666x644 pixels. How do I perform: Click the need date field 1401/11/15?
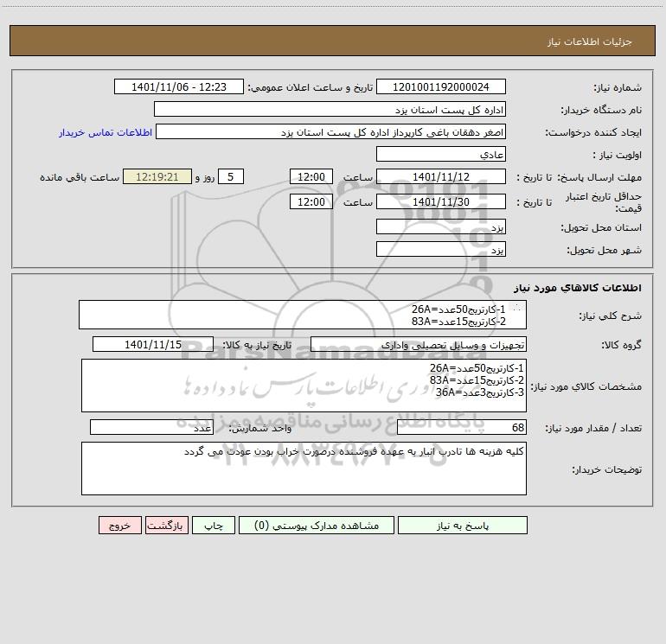point(153,344)
